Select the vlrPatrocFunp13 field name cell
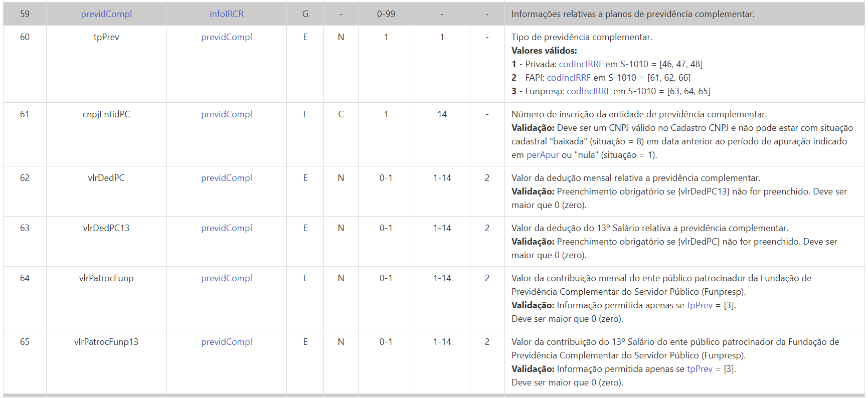Image resolution: width=868 pixels, height=398 pixels. 106,342
